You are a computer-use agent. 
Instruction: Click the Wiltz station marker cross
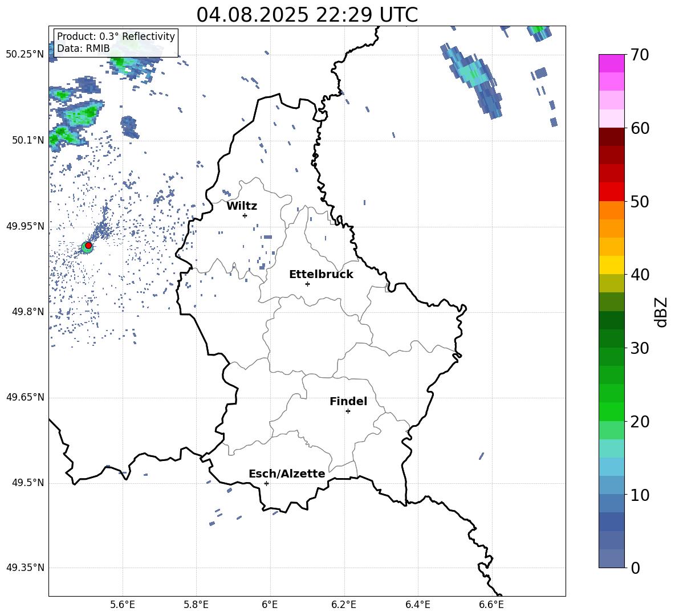pyautogui.click(x=245, y=215)
